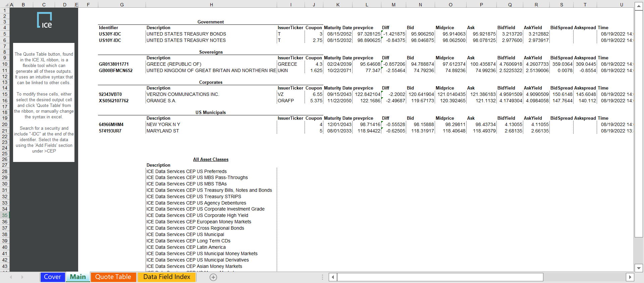Click the vertical scrollbar thumb
Image resolution: width=644 pixels, height=283 pixels.
[x=639, y=124]
